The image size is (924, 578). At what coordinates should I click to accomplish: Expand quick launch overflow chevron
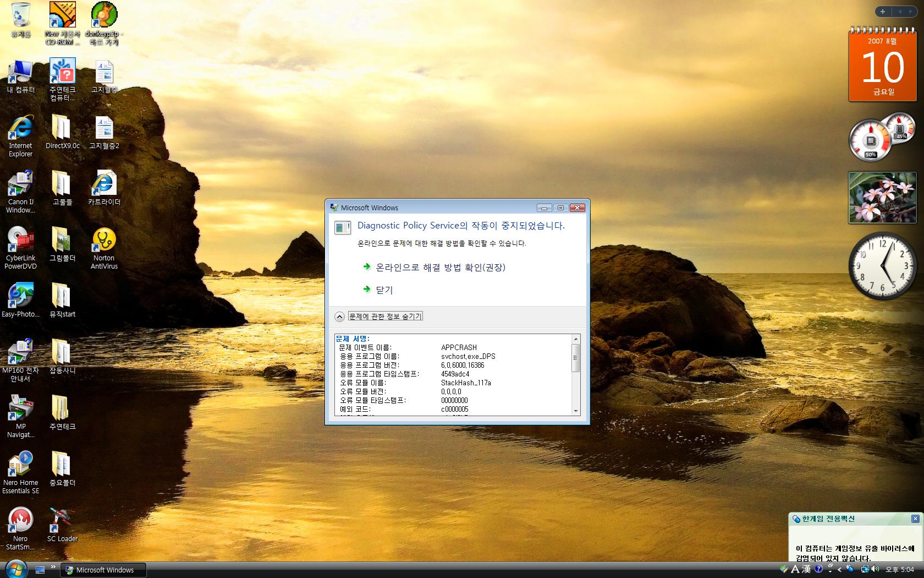click(x=53, y=566)
